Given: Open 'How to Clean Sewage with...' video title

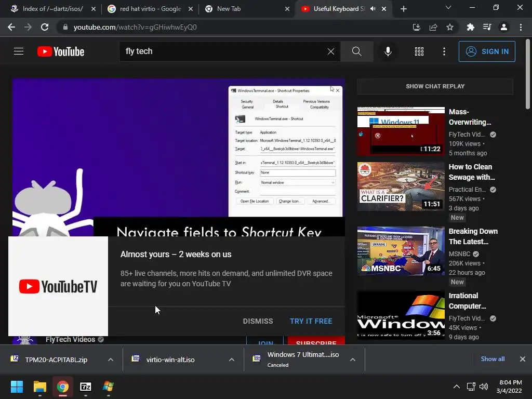Looking at the screenshot, I should click(472, 172).
